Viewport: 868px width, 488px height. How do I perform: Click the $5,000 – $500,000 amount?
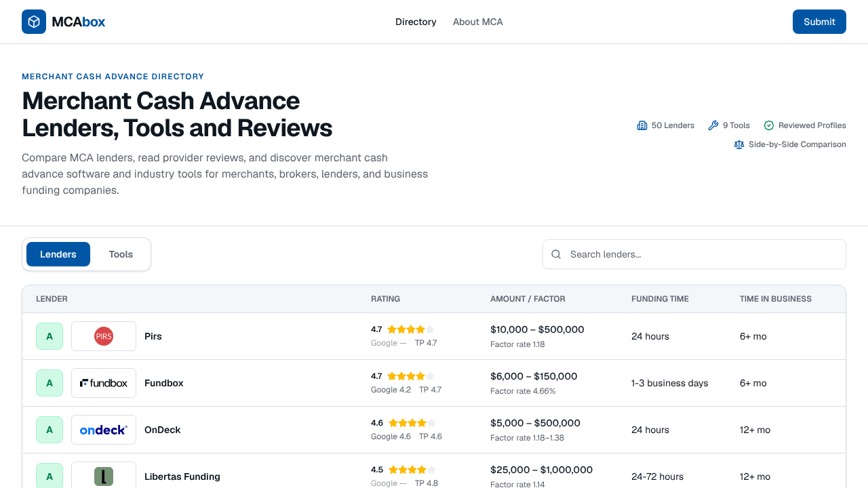tap(535, 423)
